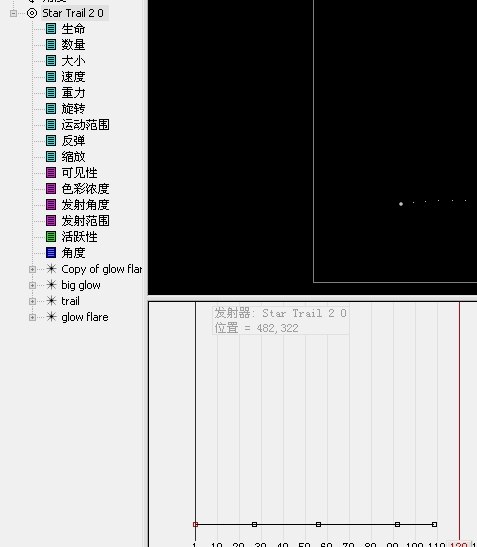Screen dimensions: 477x547
Task: Click the magenta 色彩浓度 icon
Action: tap(51, 189)
